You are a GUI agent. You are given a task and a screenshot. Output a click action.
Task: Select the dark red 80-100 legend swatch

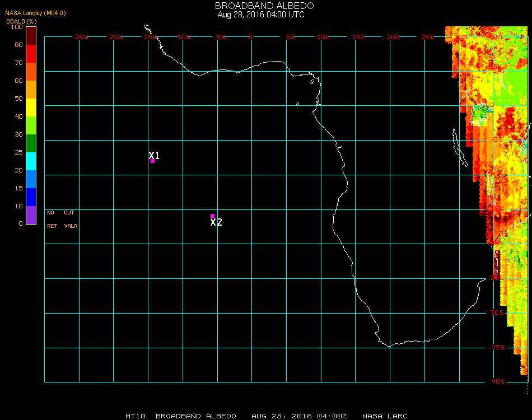click(31, 36)
